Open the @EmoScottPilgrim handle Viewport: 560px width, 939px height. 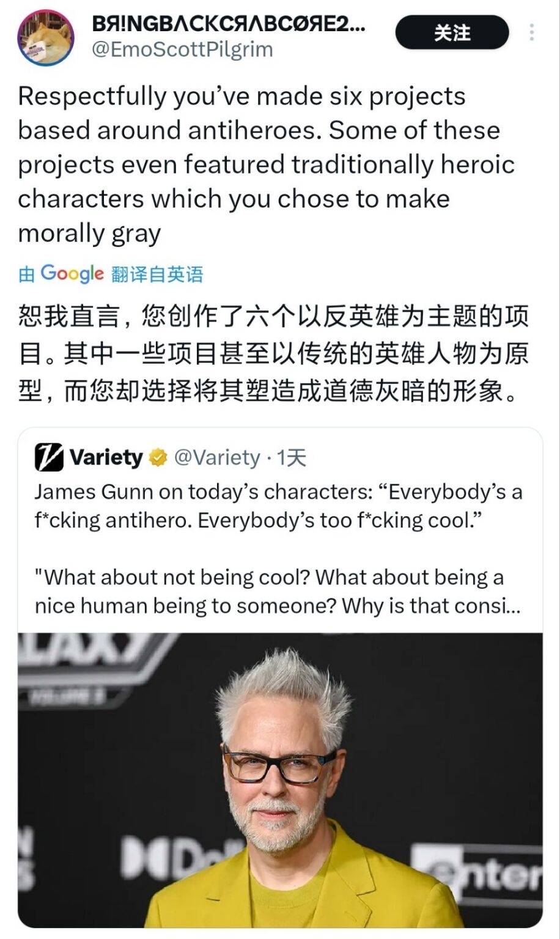tap(182, 50)
